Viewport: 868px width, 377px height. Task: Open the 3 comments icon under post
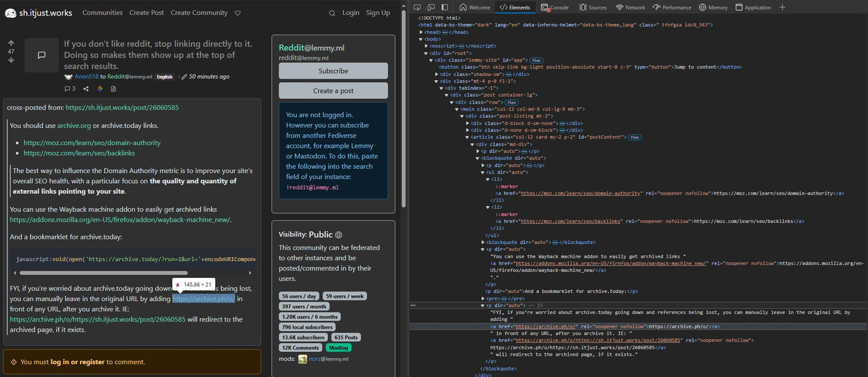[70, 88]
